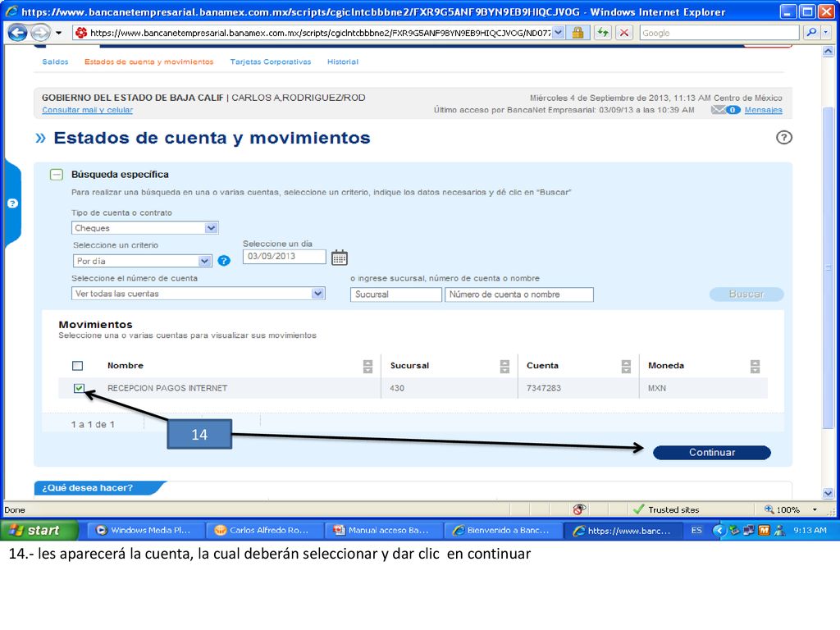Toggle the select-all checkbox in table header
This screenshot has height=630, width=840.
click(78, 365)
